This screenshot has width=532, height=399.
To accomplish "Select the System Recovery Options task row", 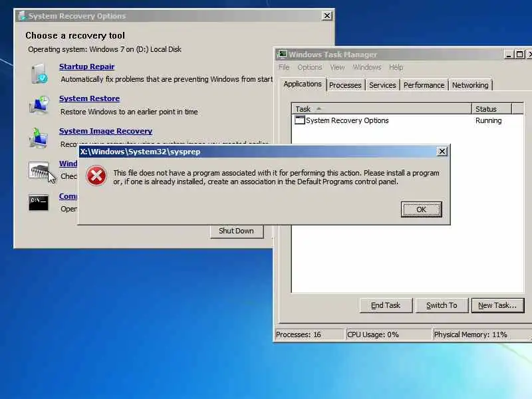I will (407, 120).
